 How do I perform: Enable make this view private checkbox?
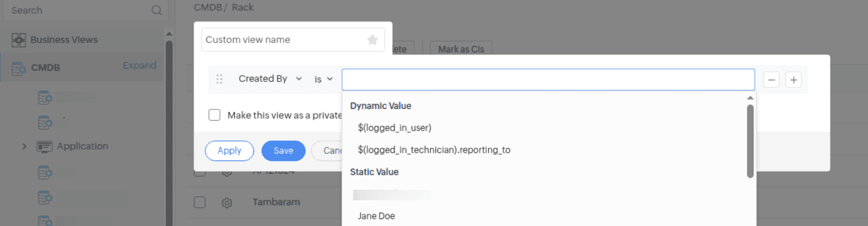pyautogui.click(x=215, y=115)
